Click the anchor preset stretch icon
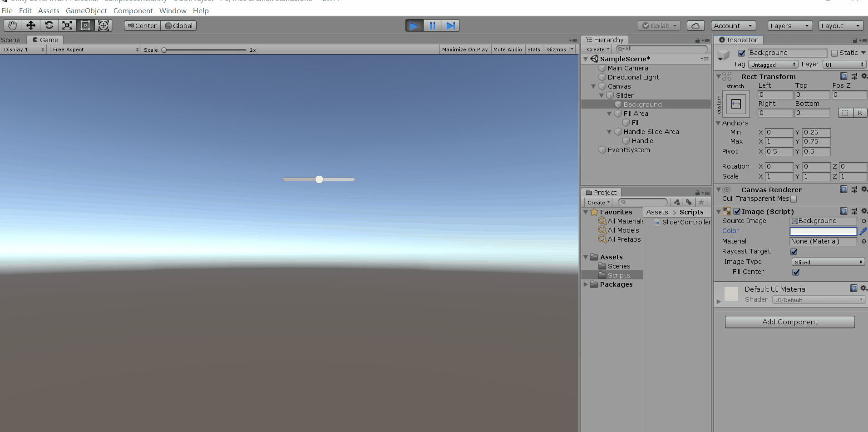868x432 pixels. point(736,104)
